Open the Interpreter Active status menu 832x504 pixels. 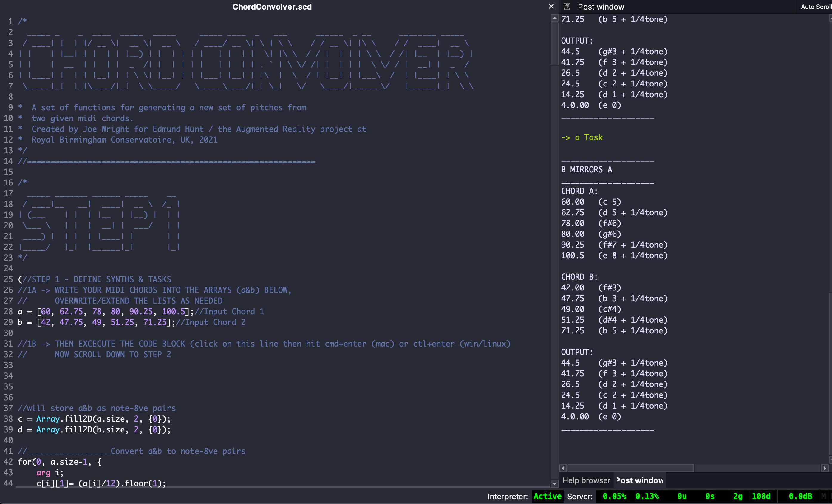tap(547, 496)
